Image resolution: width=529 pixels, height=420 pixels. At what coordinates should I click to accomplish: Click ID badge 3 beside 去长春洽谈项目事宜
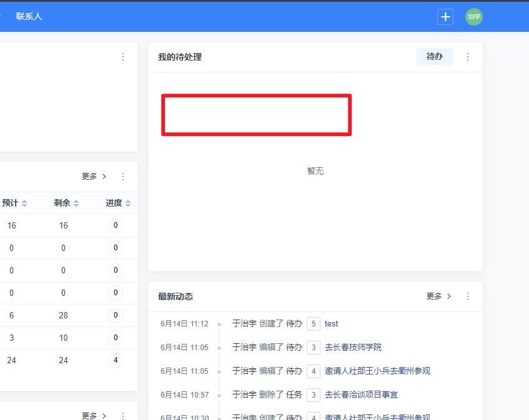(x=314, y=394)
